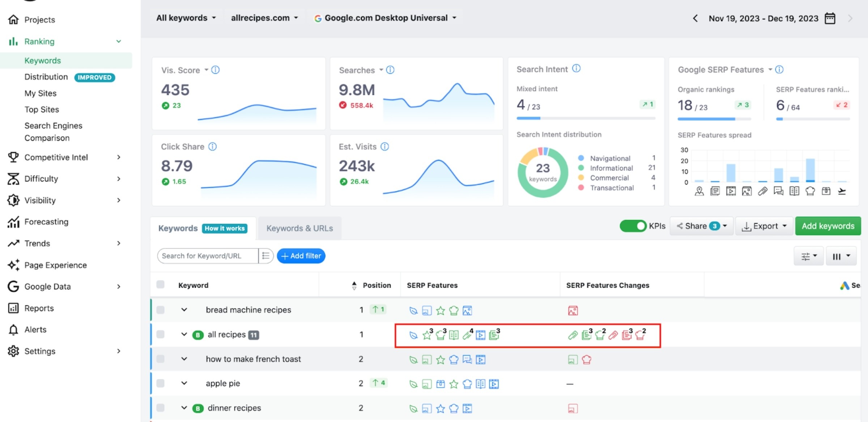This screenshot has width=868, height=422.
Task: Switch to Keywords & URLs tab
Action: (x=299, y=228)
